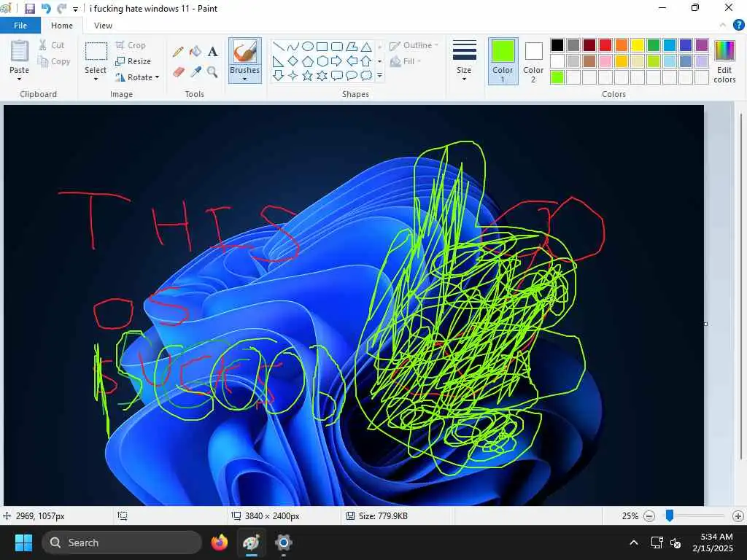Open the Select dropdown arrow
Viewport: 747px width, 560px height.
click(96, 79)
